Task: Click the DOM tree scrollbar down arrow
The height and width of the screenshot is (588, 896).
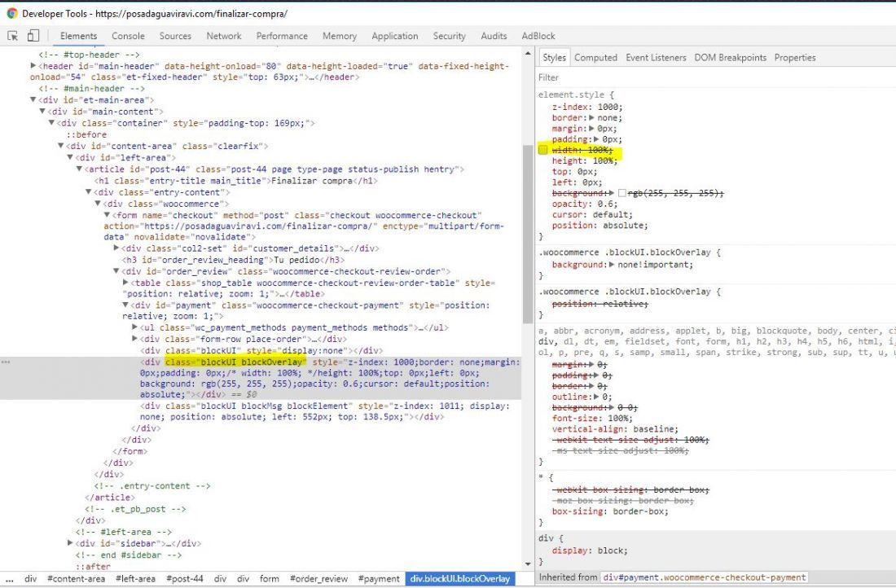Action: click(528, 564)
